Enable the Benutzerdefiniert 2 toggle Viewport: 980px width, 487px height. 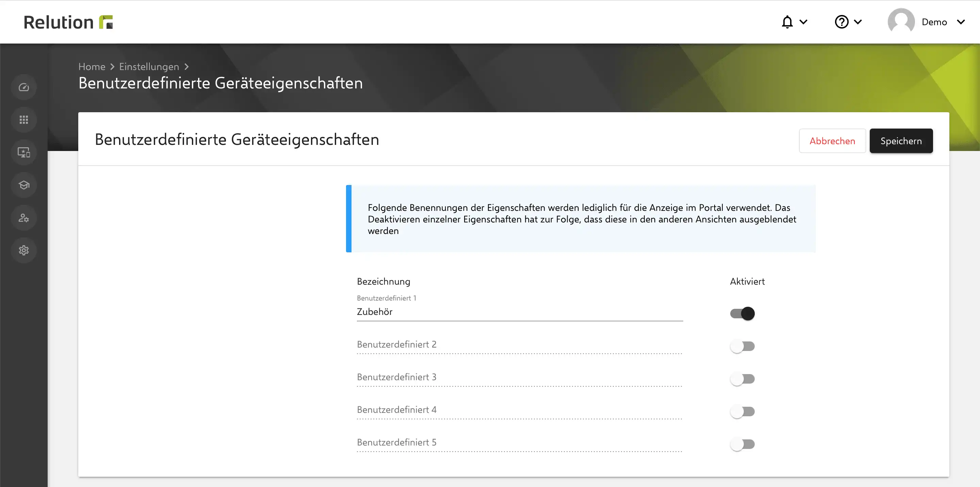(x=742, y=346)
